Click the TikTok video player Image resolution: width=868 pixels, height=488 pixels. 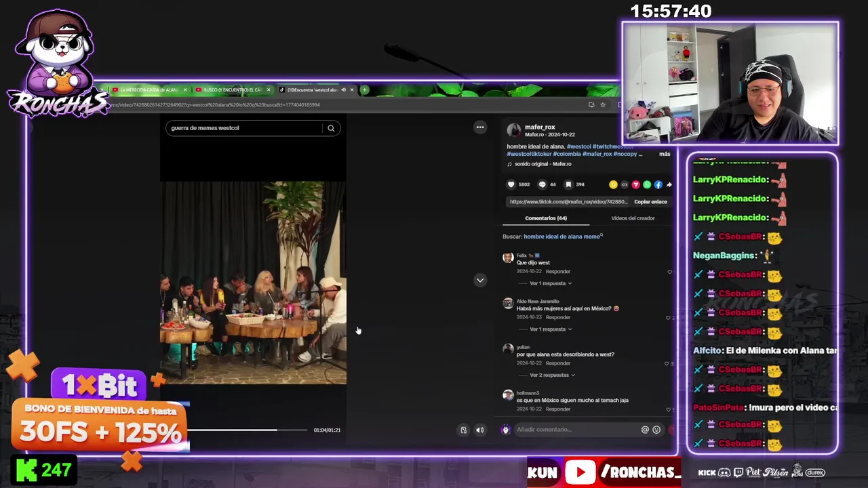tap(253, 283)
